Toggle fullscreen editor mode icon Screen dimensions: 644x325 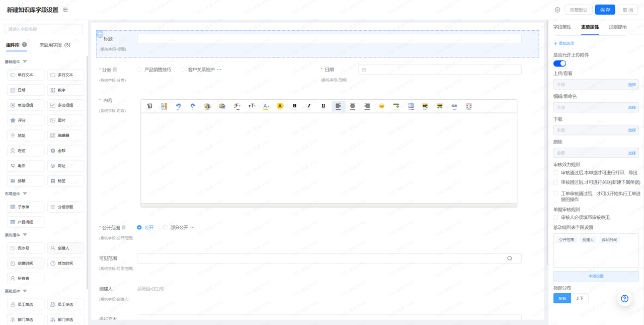(469, 106)
